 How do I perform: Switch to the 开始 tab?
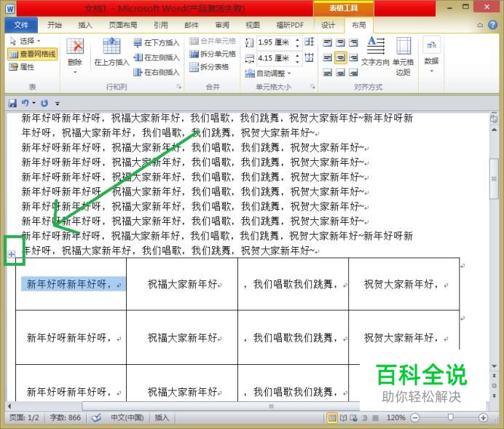tap(55, 25)
